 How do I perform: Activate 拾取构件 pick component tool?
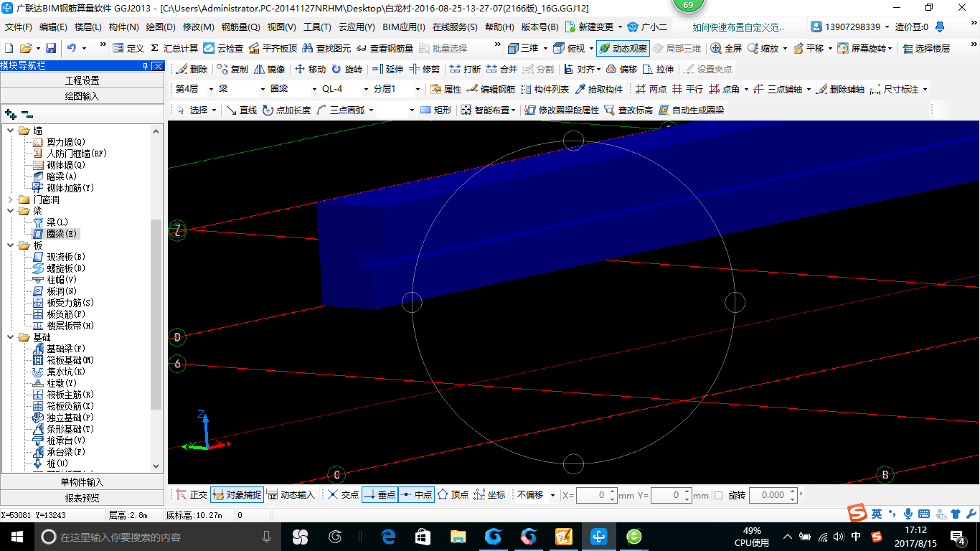click(599, 90)
